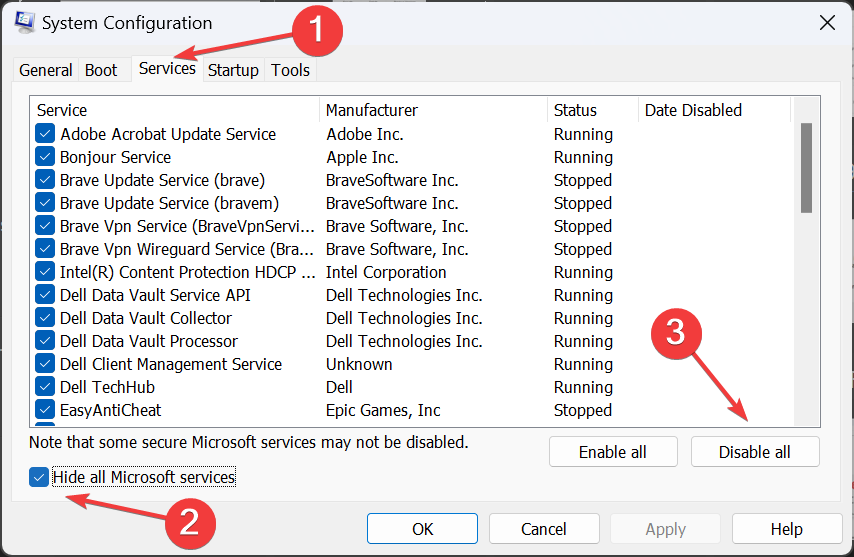Uncheck Brave Vpn Wireguard Service checkbox
This screenshot has height=557, width=854.
[x=45, y=249]
